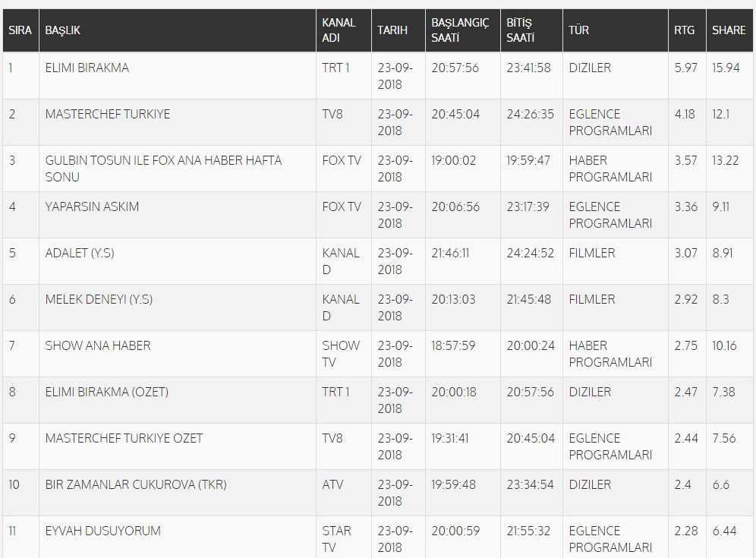This screenshot has width=756, height=558.
Task: Click the TÜR column header
Action: (x=578, y=30)
